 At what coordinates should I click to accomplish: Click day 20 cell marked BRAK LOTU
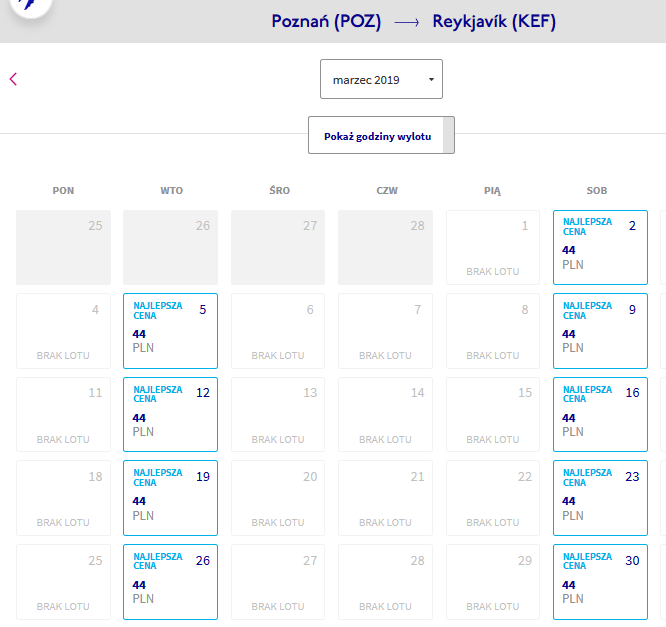coord(278,498)
